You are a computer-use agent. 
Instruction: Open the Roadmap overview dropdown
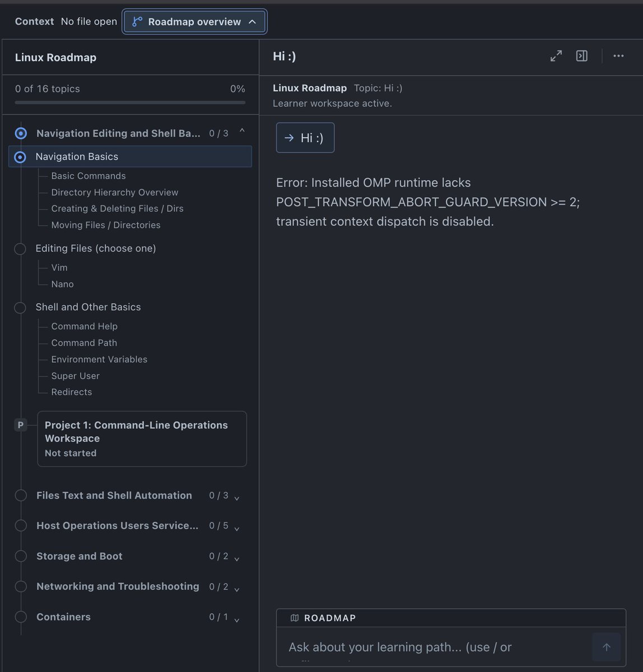click(194, 22)
